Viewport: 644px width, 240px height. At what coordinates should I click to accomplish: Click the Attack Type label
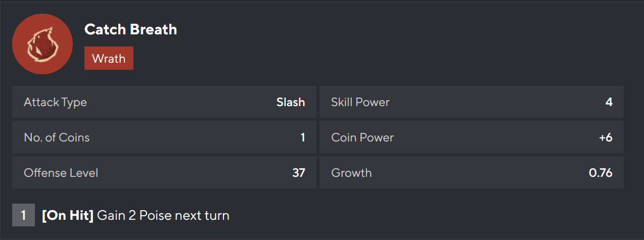click(x=55, y=102)
